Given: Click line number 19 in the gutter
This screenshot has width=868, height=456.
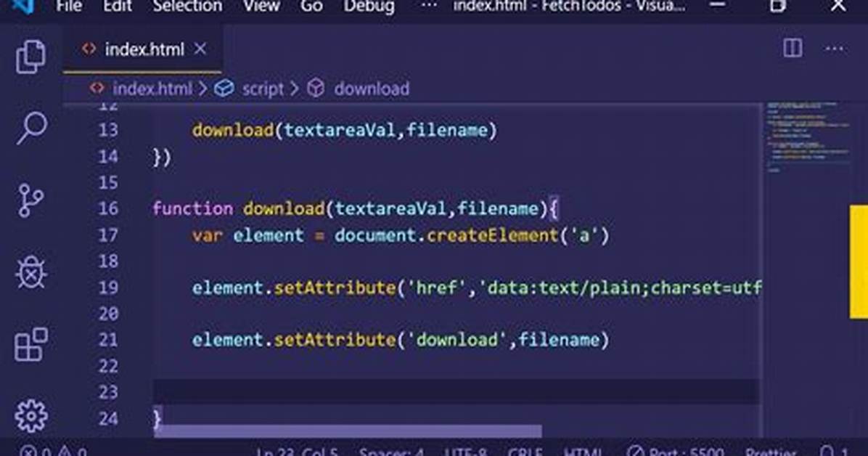Looking at the screenshot, I should (108, 288).
